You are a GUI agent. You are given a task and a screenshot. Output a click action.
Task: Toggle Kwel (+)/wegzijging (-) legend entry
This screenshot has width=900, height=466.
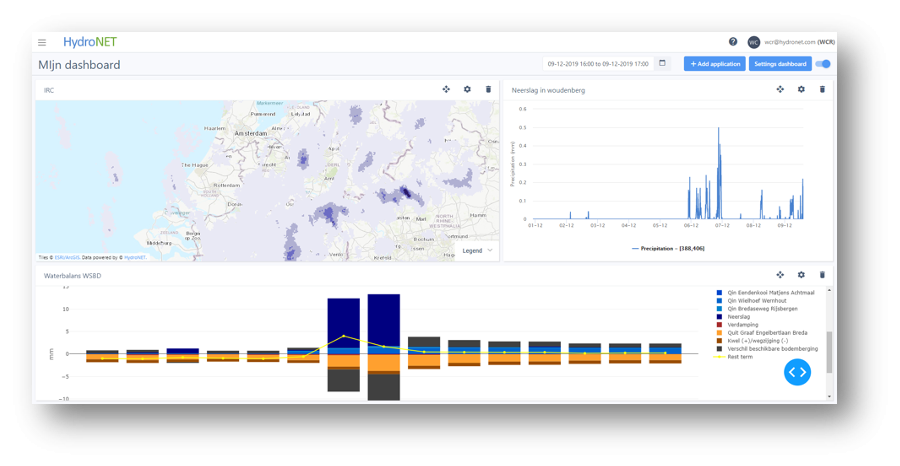tap(752, 341)
